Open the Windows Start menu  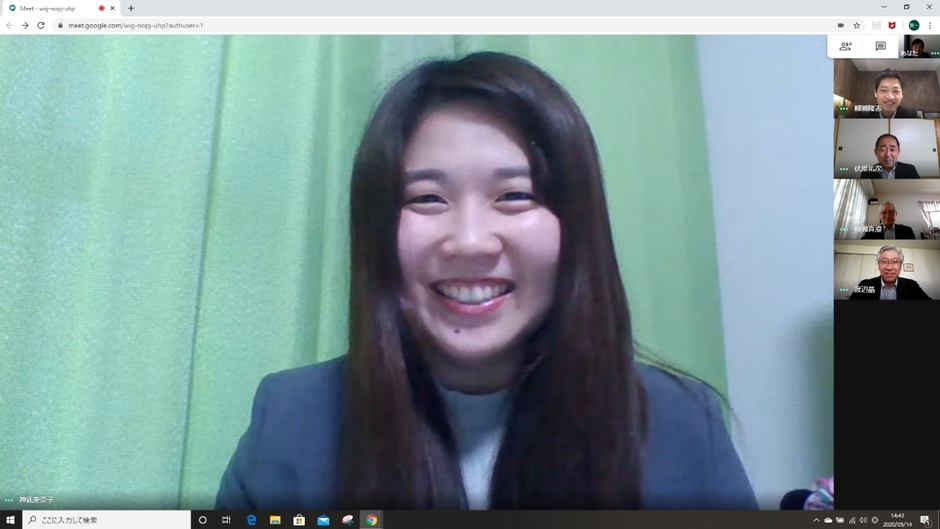pos(10,520)
